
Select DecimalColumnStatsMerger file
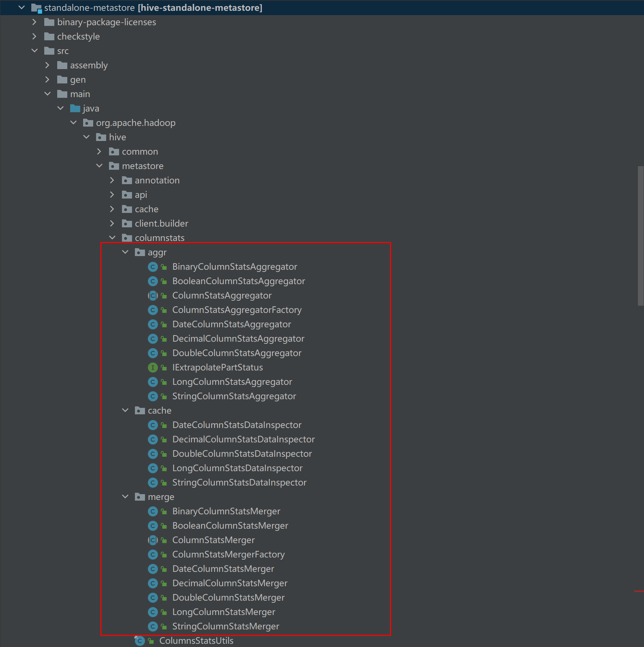(x=230, y=583)
